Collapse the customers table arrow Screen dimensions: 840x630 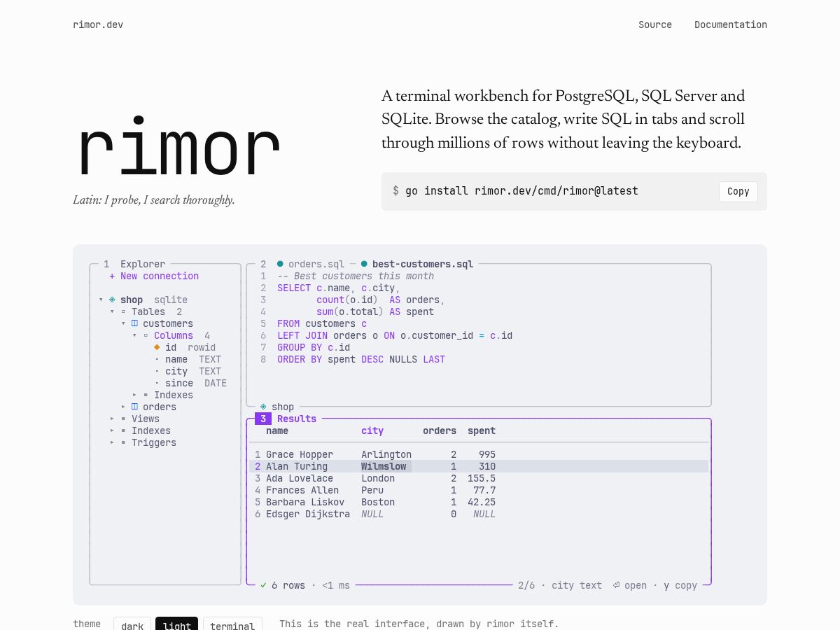pyautogui.click(x=123, y=323)
